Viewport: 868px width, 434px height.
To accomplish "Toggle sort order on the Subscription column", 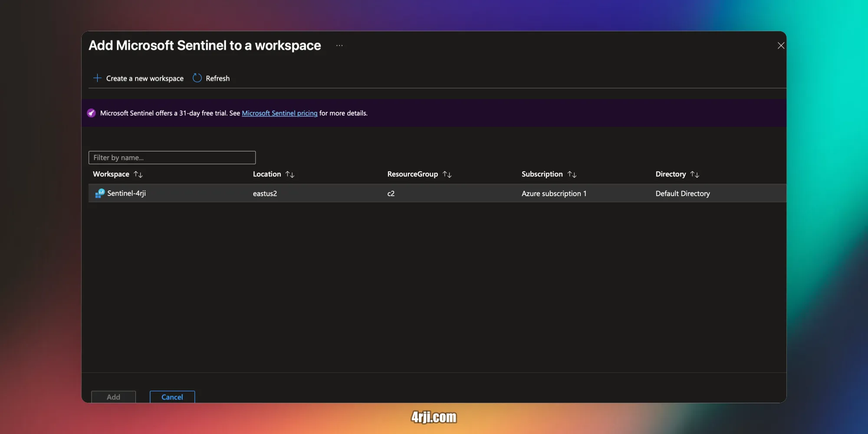I will [572, 174].
